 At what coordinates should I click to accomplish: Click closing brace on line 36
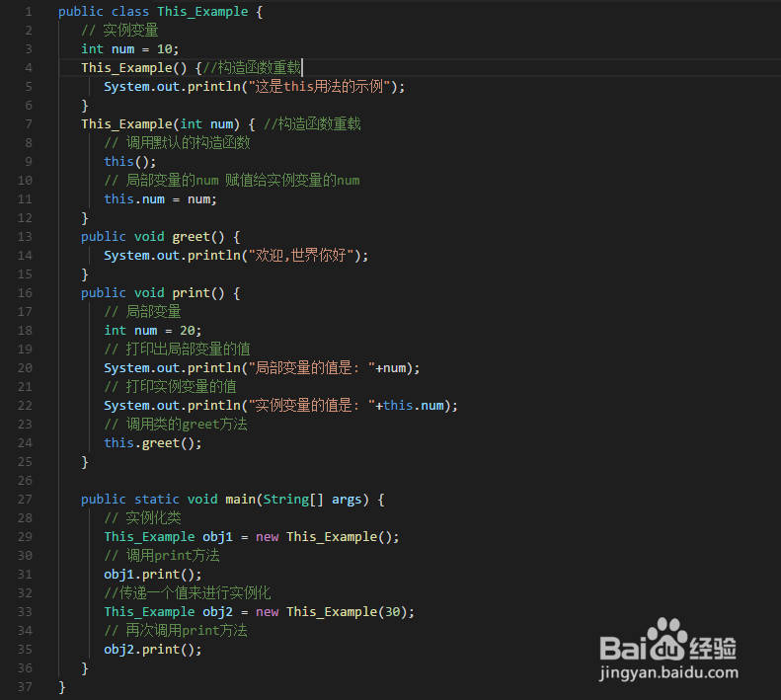(85, 668)
